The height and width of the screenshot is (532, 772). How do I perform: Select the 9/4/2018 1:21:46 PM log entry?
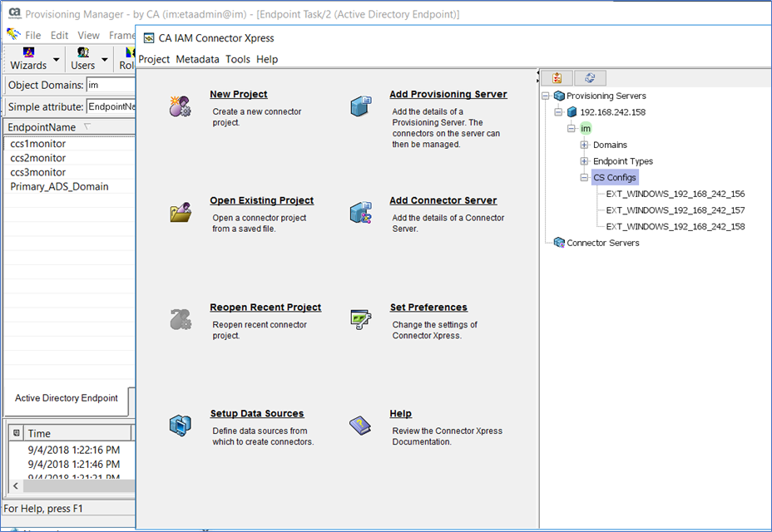tap(72, 464)
